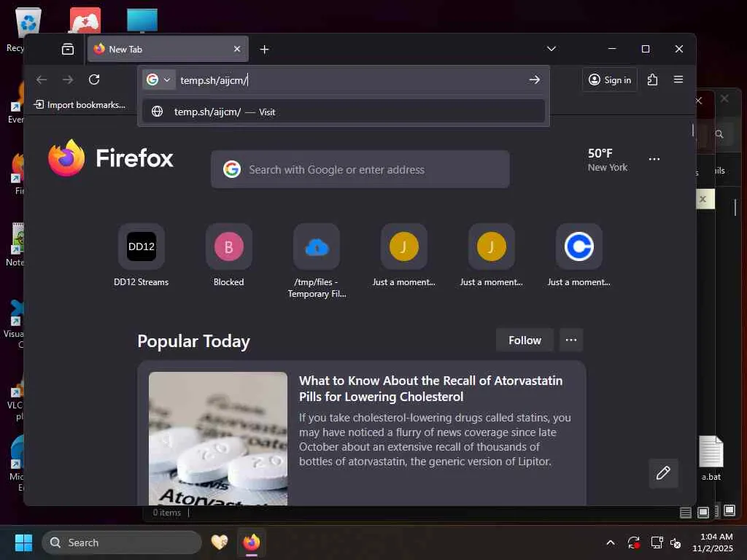
Task: Click the Go arrow in address bar
Action: point(535,80)
